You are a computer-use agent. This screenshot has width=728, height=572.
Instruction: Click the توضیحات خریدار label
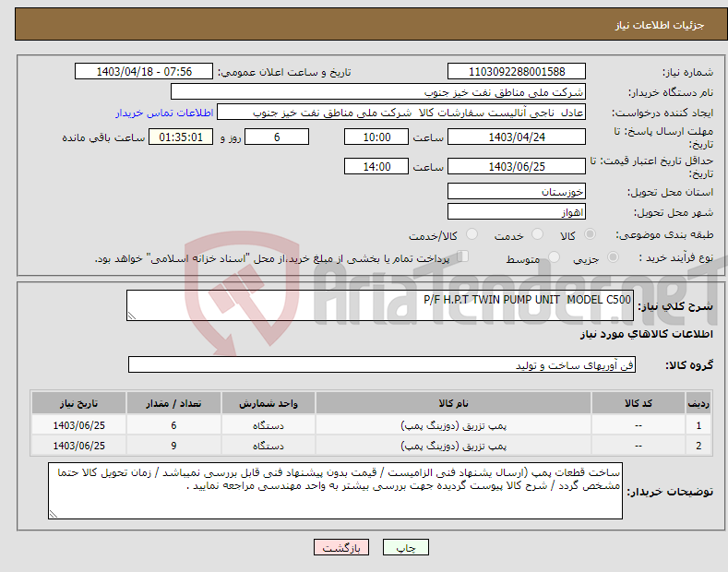(670, 492)
